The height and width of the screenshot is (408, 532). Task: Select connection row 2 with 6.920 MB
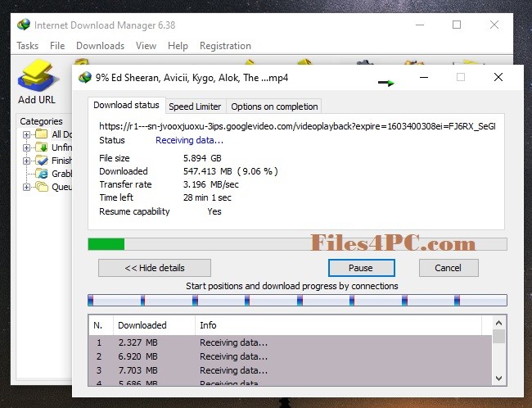[290, 356]
